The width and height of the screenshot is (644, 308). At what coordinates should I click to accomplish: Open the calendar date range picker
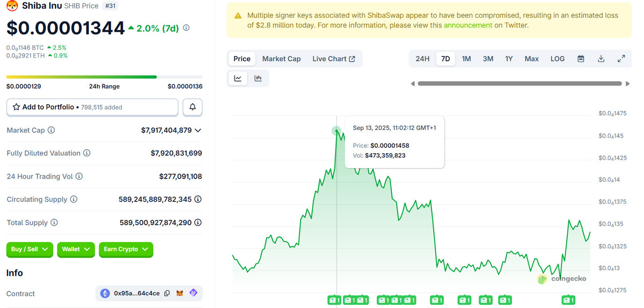click(581, 59)
